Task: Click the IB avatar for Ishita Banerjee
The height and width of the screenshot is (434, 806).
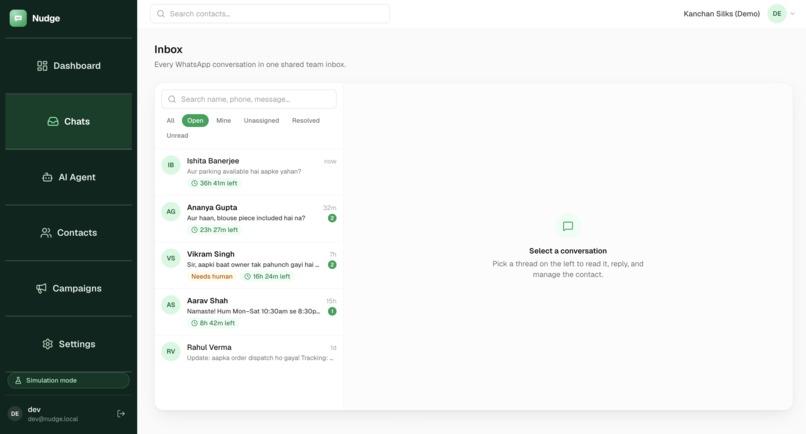Action: click(171, 165)
